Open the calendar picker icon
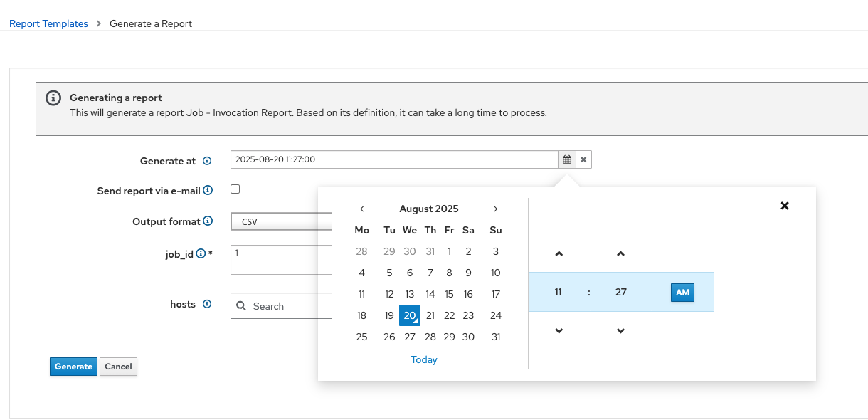This screenshot has height=420, width=868. click(567, 159)
